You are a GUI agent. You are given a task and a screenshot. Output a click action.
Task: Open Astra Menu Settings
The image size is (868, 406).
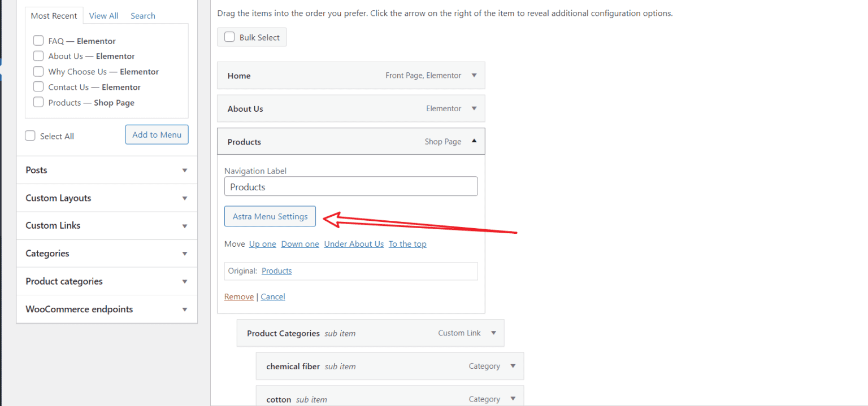click(x=270, y=216)
